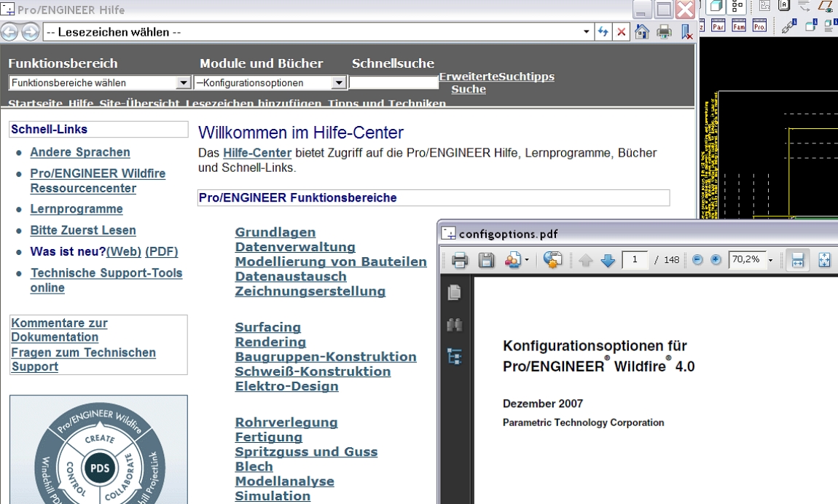Click the layout tree icon in Pro/ENGINEER toolbar

tap(737, 7)
